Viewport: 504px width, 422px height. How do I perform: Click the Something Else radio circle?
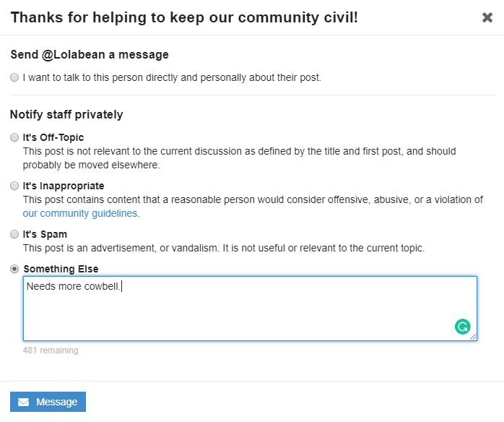[14, 269]
